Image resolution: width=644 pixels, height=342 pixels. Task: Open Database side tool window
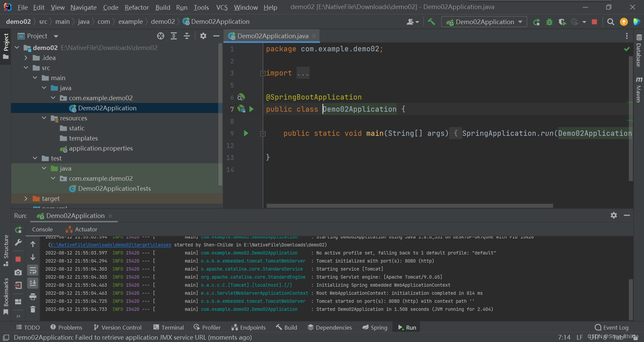[639, 51]
